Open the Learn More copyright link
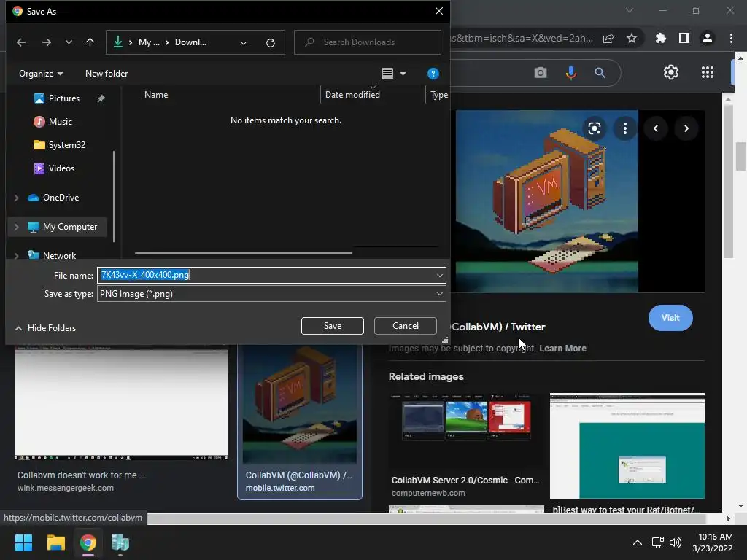Viewport: 747px width, 560px height. [562, 348]
